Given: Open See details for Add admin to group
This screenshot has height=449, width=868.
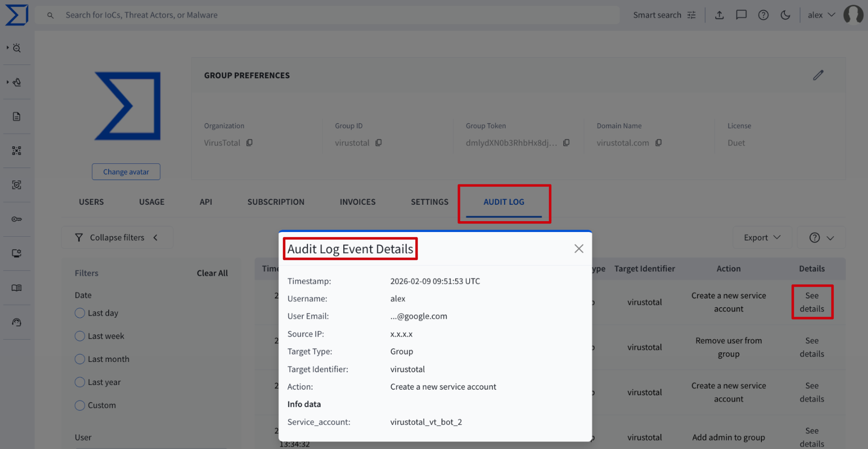Looking at the screenshot, I should point(812,437).
